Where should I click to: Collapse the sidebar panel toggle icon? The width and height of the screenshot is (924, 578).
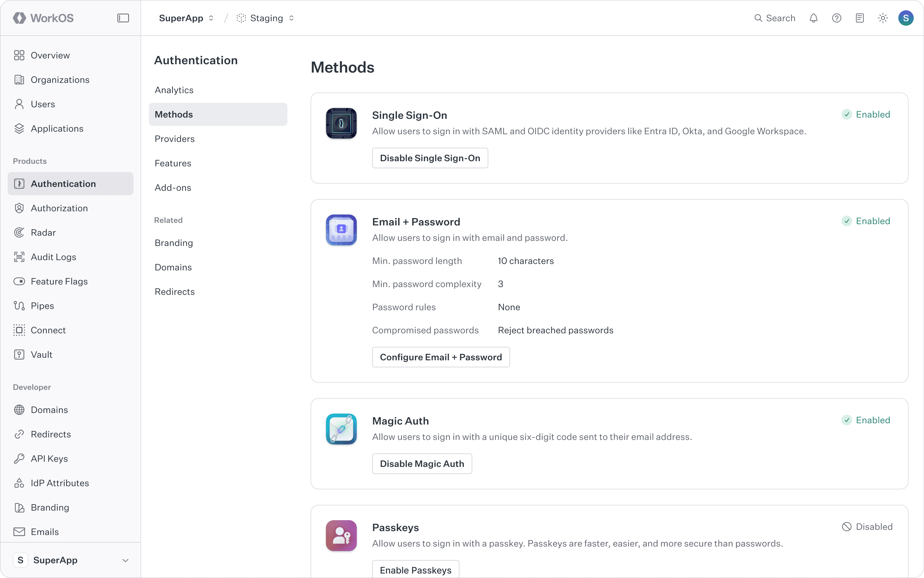coord(123,18)
